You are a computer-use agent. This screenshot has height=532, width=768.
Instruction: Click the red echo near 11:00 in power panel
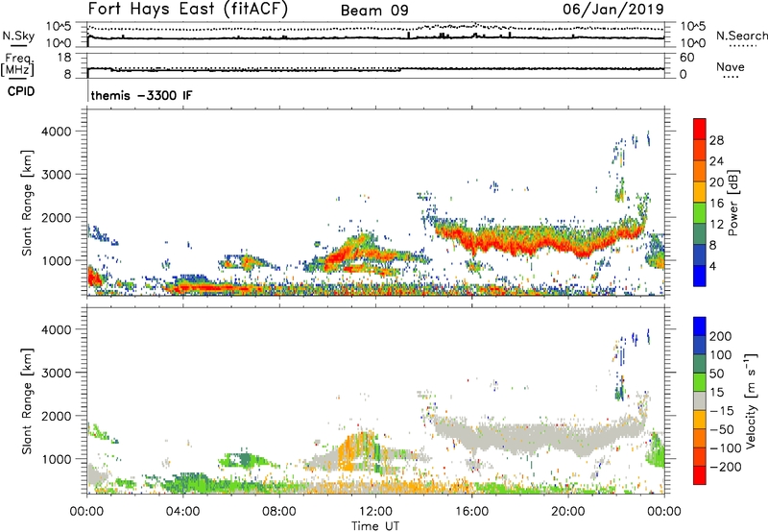(x=343, y=254)
